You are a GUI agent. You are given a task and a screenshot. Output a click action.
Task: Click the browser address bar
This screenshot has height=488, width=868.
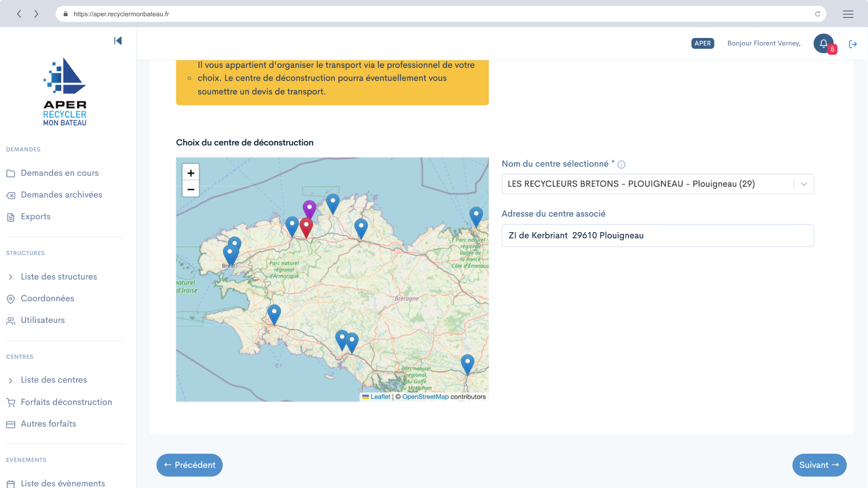pyautogui.click(x=441, y=14)
